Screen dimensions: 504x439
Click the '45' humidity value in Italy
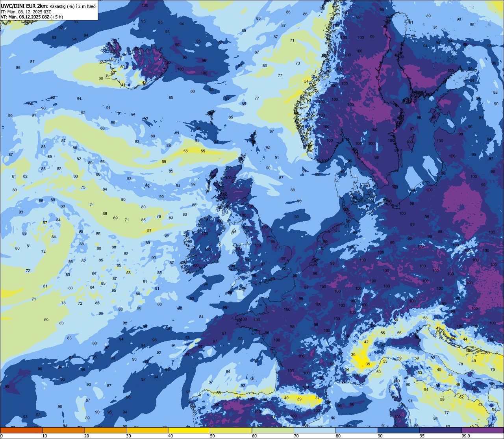(439, 369)
